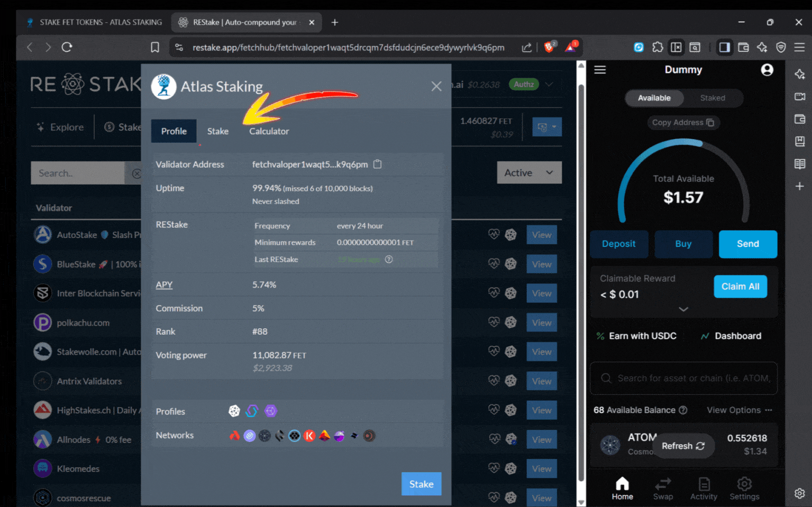Click the Atlas Staking globe logo
The width and height of the screenshot is (812, 507).
pos(164,86)
